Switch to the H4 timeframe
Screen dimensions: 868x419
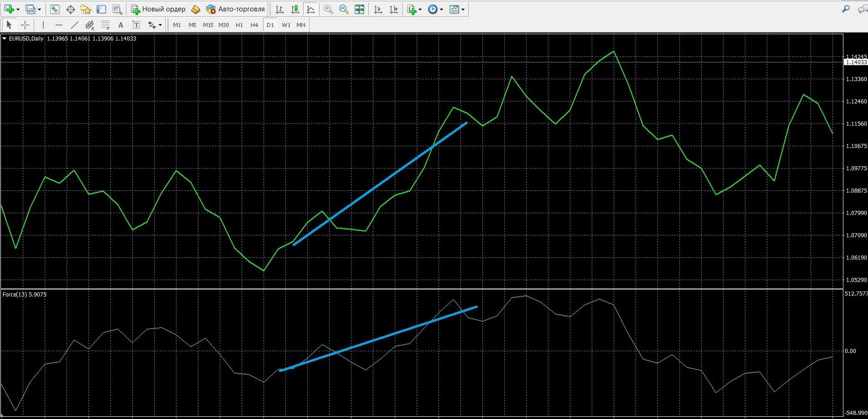tap(254, 25)
